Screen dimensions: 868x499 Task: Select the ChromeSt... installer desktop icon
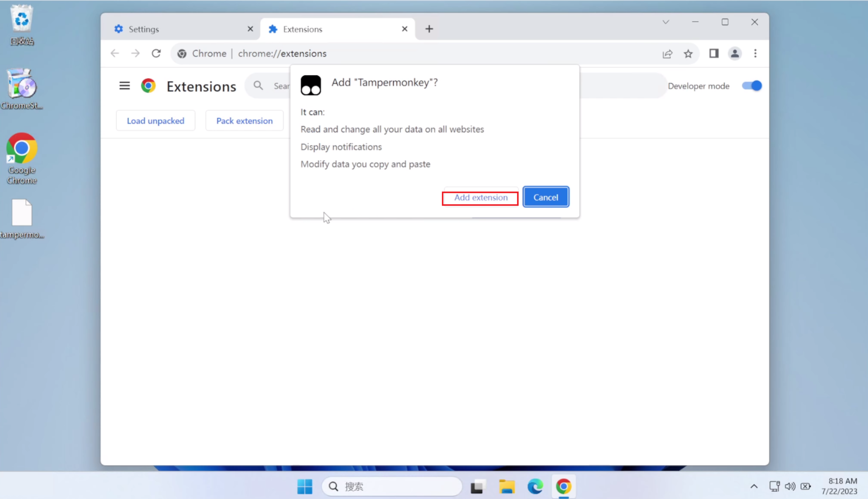point(22,89)
